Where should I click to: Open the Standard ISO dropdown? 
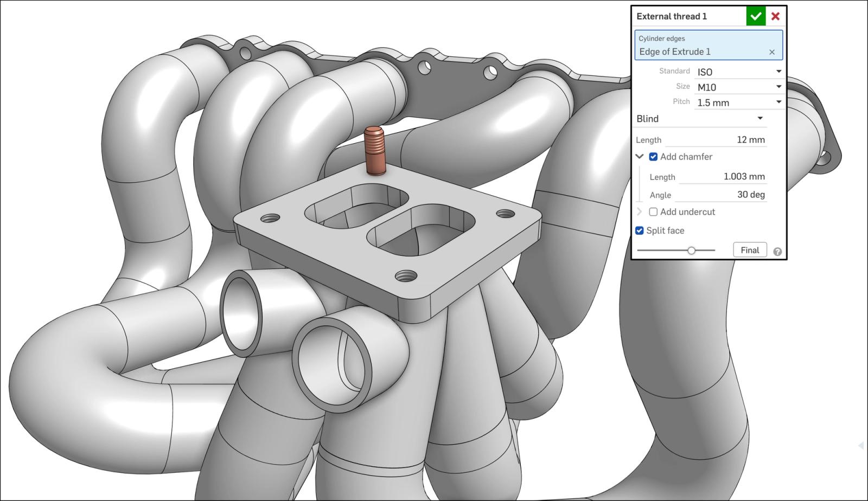pyautogui.click(x=739, y=72)
